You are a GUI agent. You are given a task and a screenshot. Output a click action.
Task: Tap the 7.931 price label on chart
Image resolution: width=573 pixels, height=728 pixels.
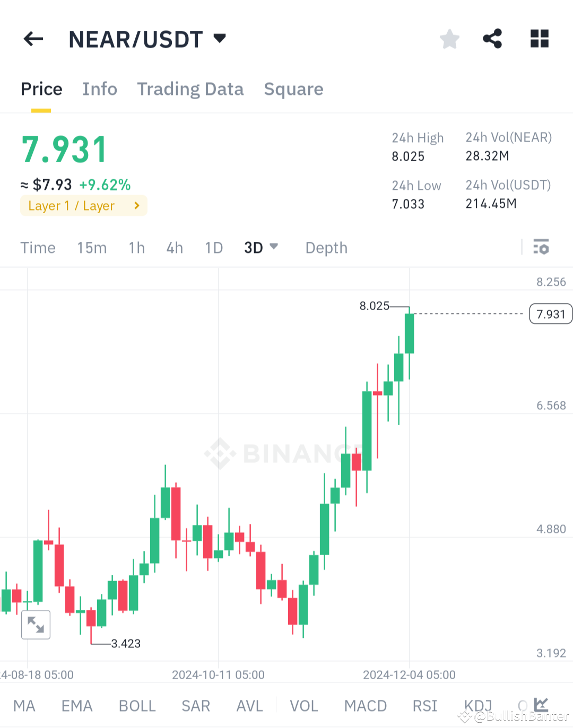(x=550, y=313)
